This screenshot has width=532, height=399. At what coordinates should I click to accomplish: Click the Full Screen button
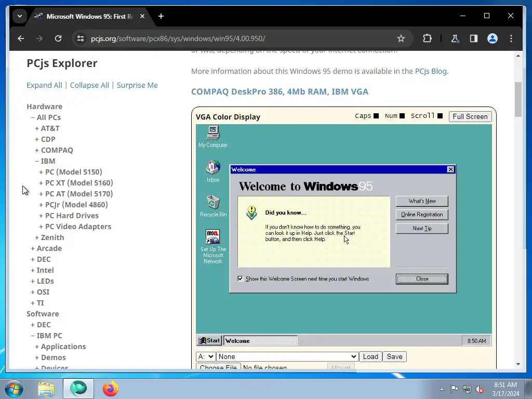[470, 116]
